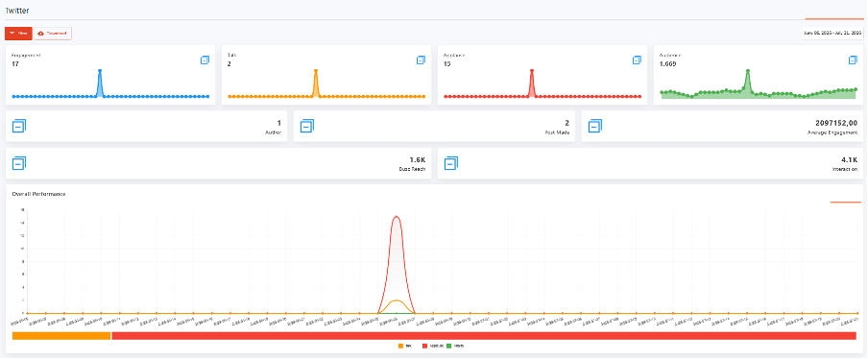The width and height of the screenshot is (868, 359).
Task: Open the date range picker
Action: [x=832, y=34]
